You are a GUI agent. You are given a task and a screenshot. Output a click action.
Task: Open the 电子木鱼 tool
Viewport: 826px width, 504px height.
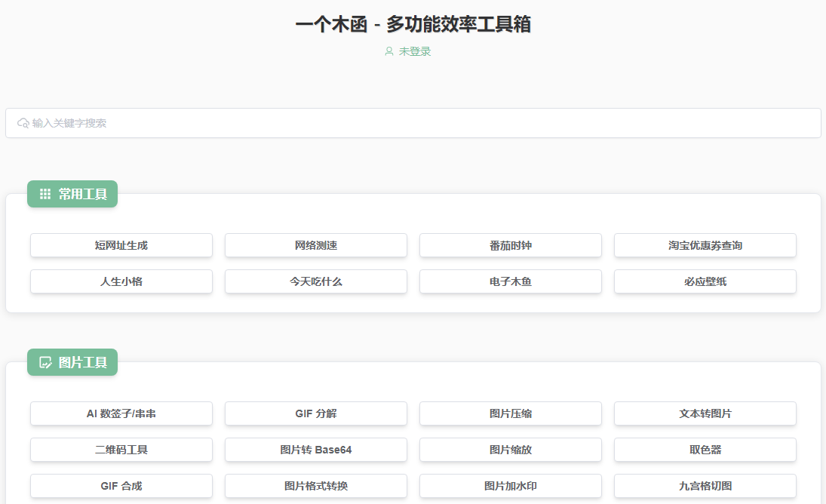coord(511,281)
